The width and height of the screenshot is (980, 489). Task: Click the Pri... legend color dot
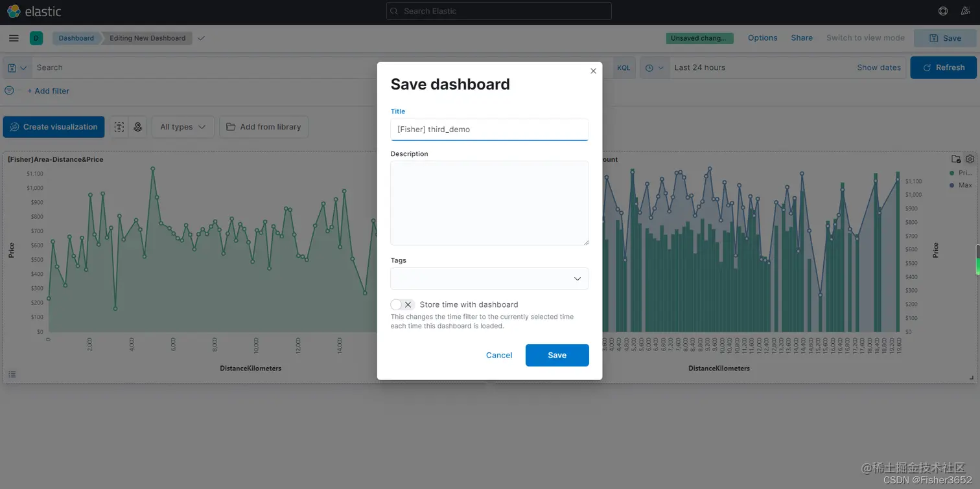pos(951,173)
